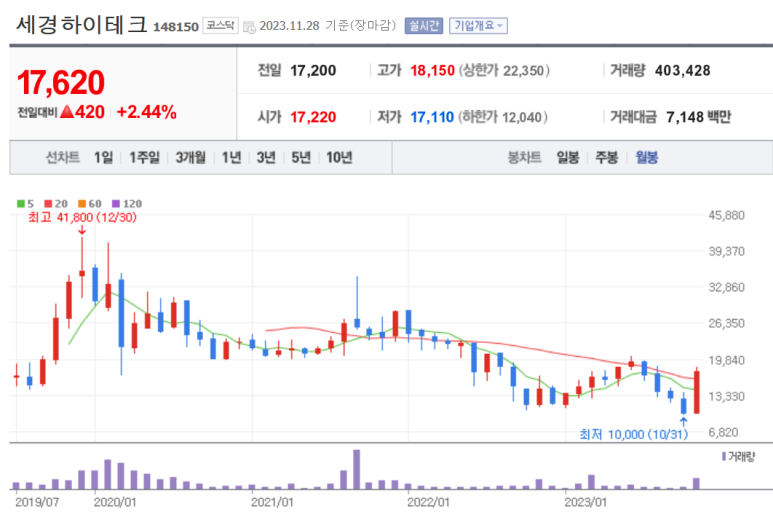Click the purple 거래량 volume legend marker
Image resolution: width=773 pixels, height=517 pixels.
[x=724, y=457]
